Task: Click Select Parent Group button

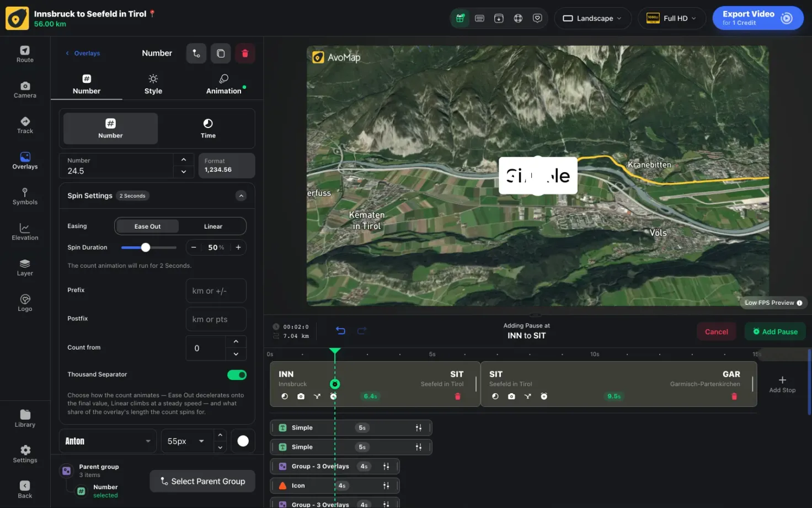Action: [x=202, y=481]
